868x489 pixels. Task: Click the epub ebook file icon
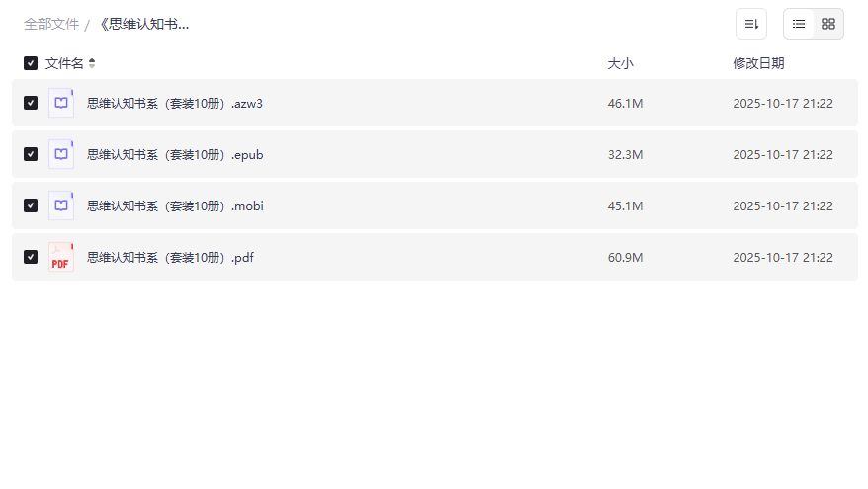coord(61,154)
